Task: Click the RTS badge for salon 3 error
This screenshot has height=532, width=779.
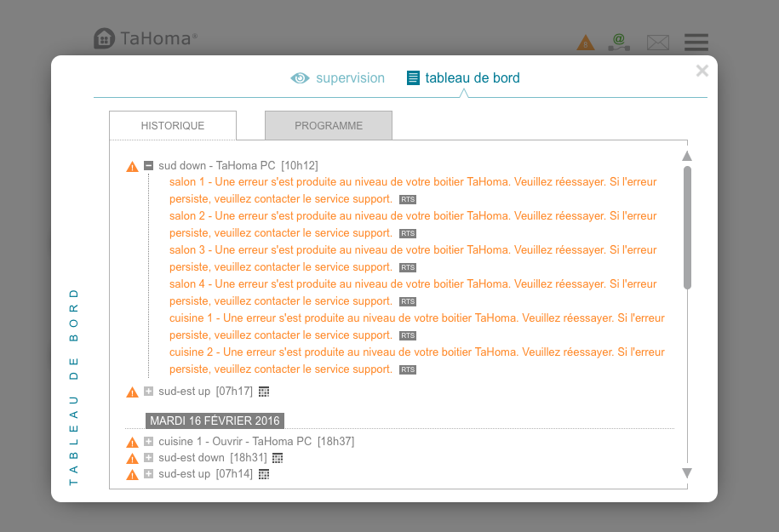Action: point(408,267)
